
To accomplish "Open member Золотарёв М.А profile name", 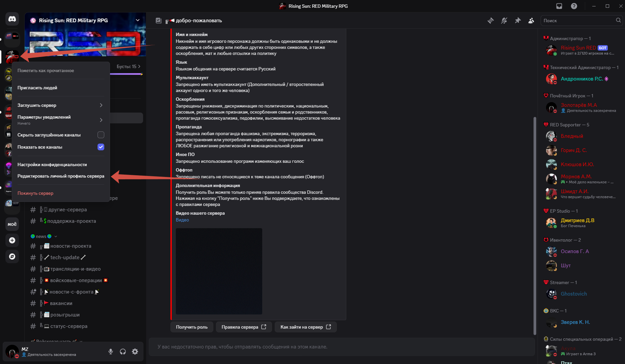I will coord(579,105).
